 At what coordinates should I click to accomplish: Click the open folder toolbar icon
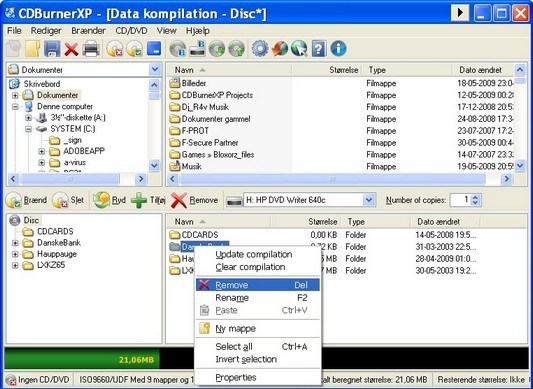click(x=33, y=49)
